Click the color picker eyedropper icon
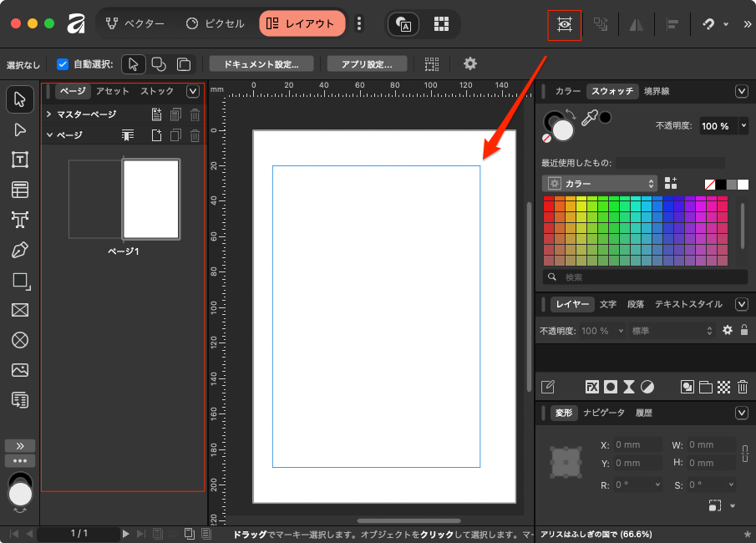756x543 pixels. click(589, 119)
